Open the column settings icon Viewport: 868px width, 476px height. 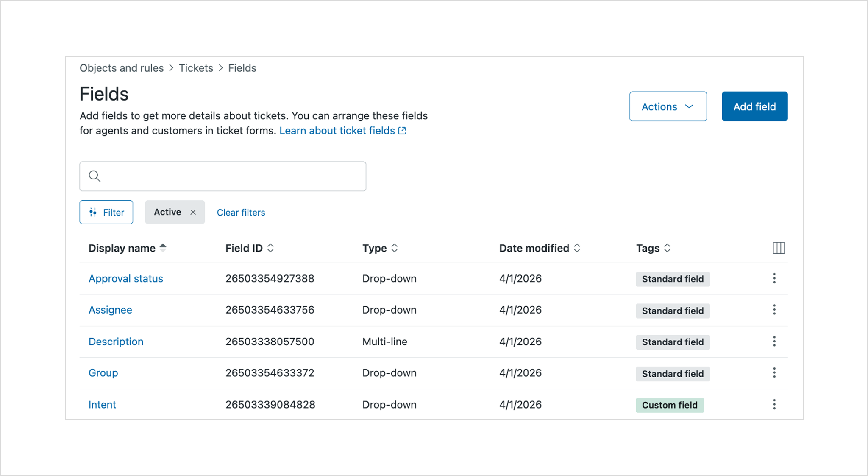(779, 248)
